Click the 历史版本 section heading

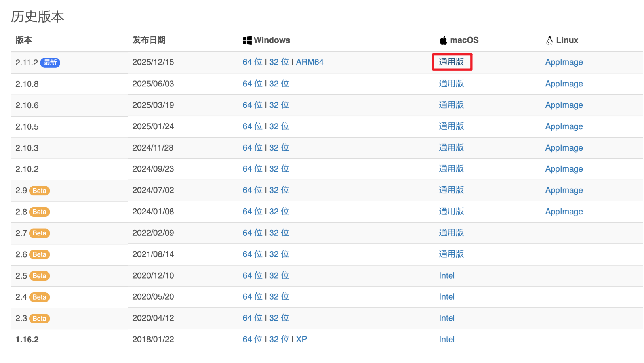click(38, 17)
